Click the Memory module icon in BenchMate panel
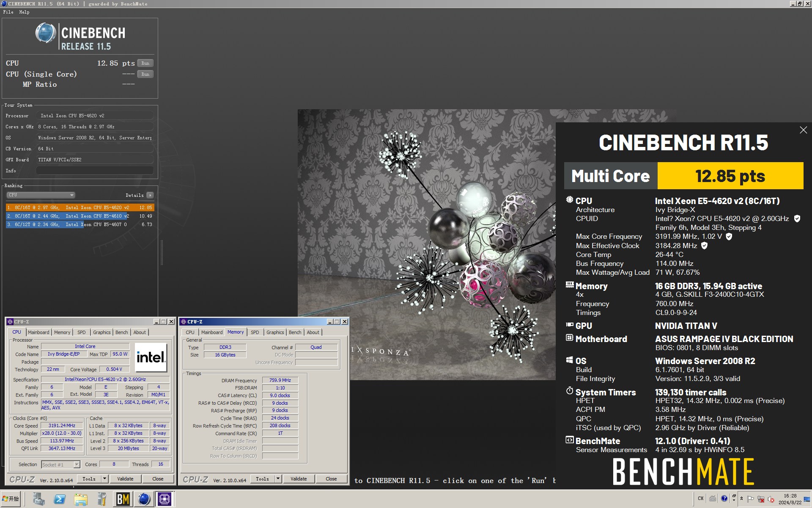This screenshot has height=508, width=812. tap(570, 285)
